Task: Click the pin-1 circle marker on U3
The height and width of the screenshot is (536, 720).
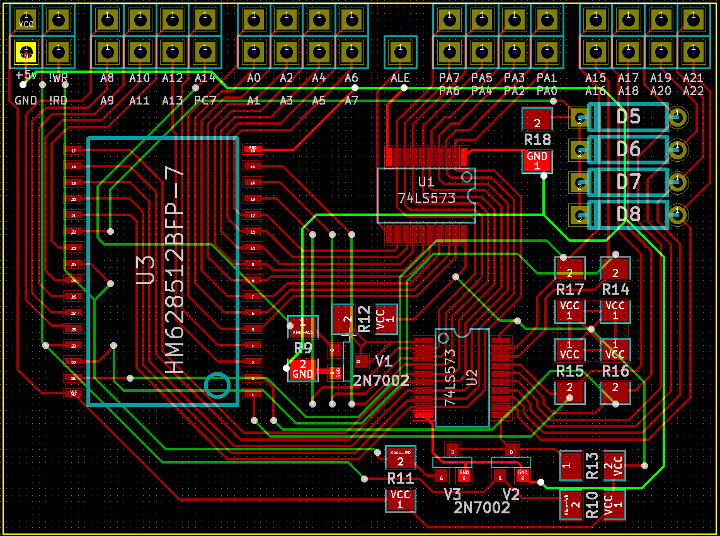Action: click(x=216, y=384)
